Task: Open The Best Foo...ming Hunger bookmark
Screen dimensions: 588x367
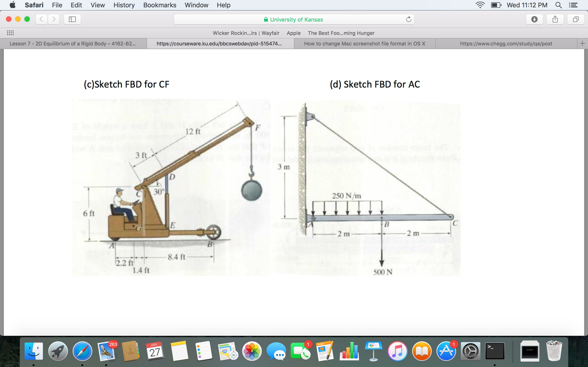Action: point(341,33)
